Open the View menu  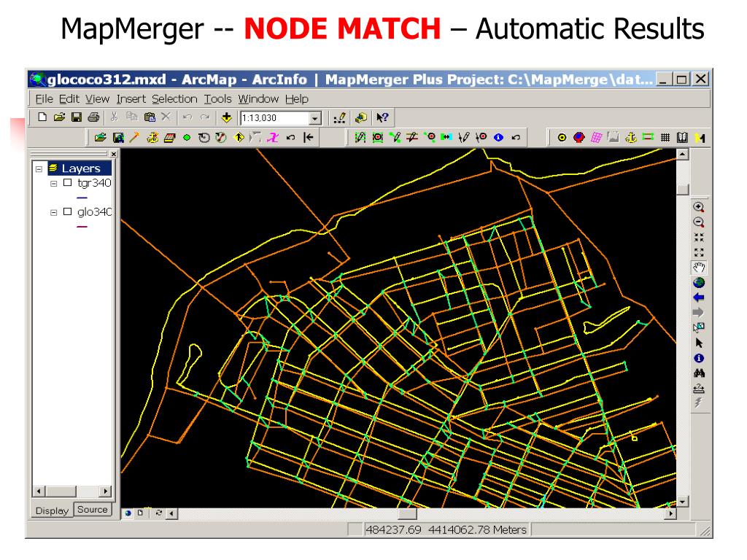[97, 98]
